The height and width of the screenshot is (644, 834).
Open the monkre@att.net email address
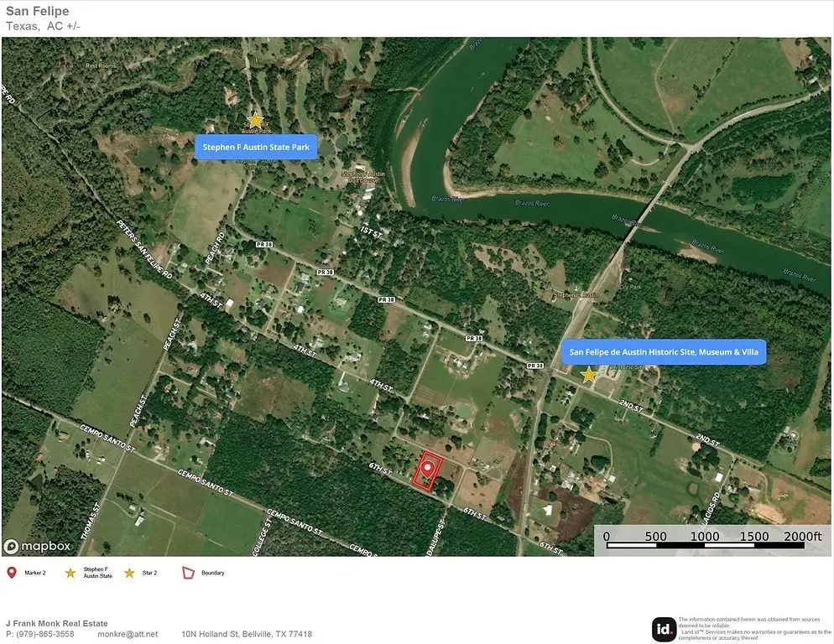[128, 634]
